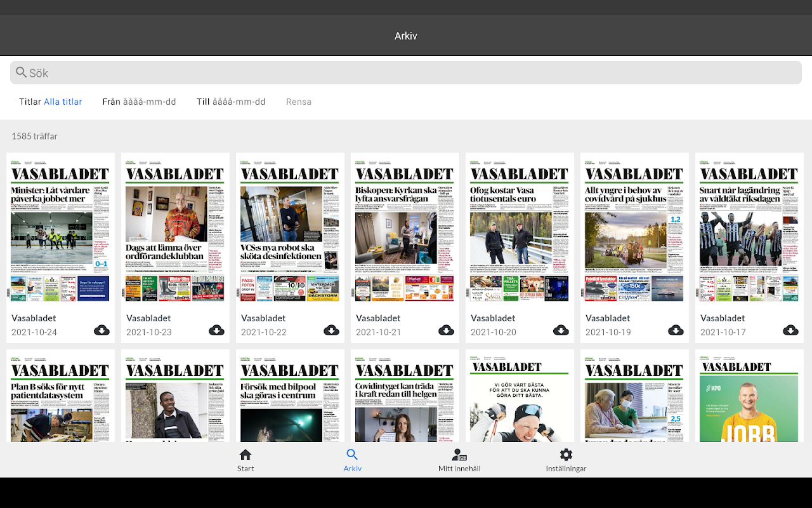Set the Till end date
Screen dimensions: 812x508
(x=231, y=102)
